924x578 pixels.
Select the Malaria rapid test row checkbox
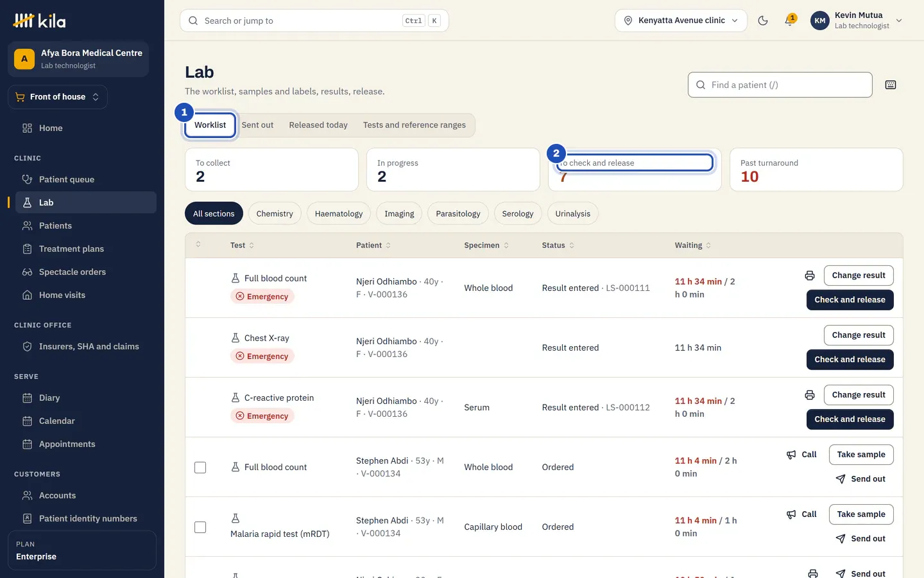(200, 527)
